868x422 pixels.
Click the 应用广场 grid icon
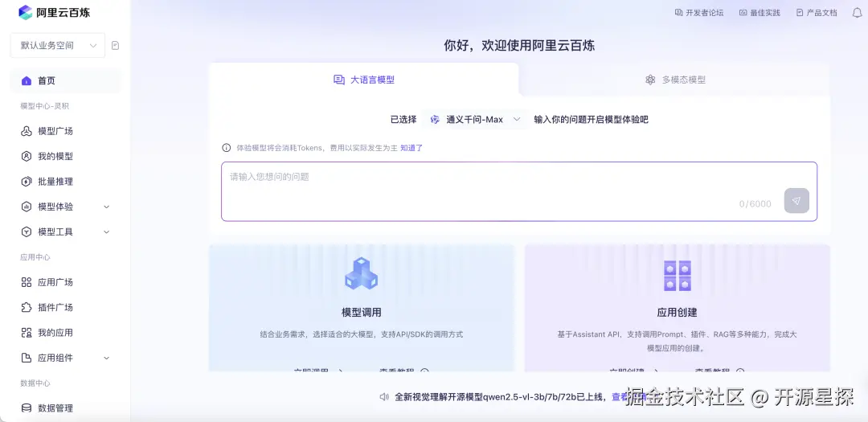tap(26, 282)
